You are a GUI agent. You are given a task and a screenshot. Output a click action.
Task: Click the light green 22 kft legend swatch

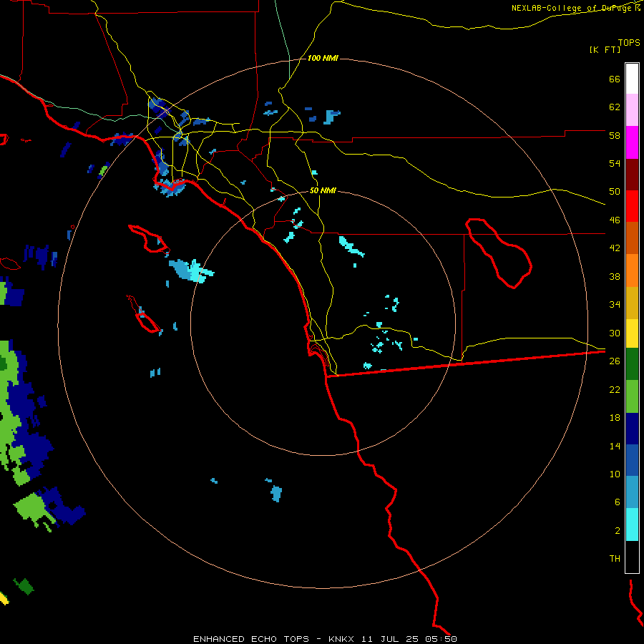[x=632, y=396]
